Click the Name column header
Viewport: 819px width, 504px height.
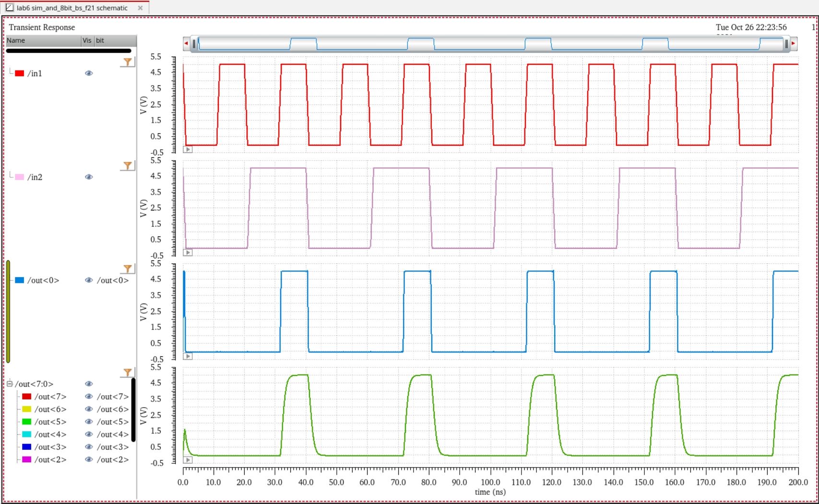point(43,41)
